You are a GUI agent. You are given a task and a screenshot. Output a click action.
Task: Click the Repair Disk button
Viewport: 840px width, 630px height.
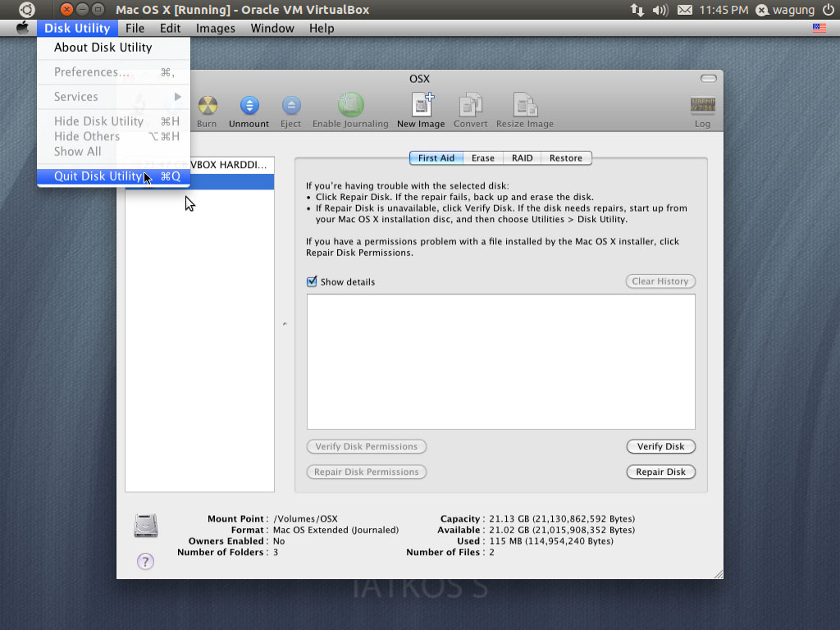[x=660, y=472]
